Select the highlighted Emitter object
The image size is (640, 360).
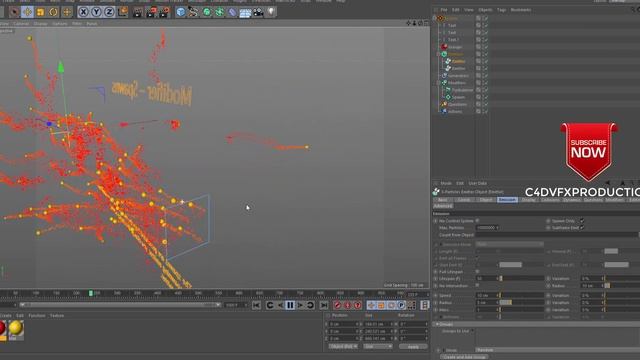(458, 61)
